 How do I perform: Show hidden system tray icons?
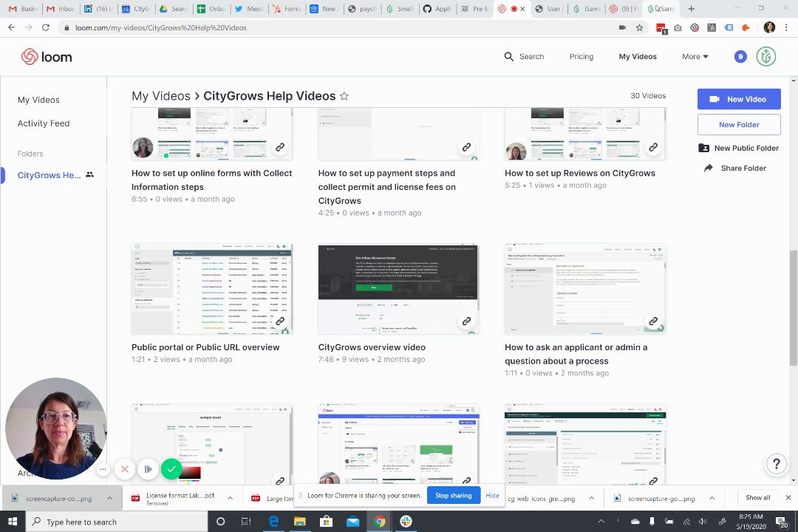pyautogui.click(x=601, y=522)
